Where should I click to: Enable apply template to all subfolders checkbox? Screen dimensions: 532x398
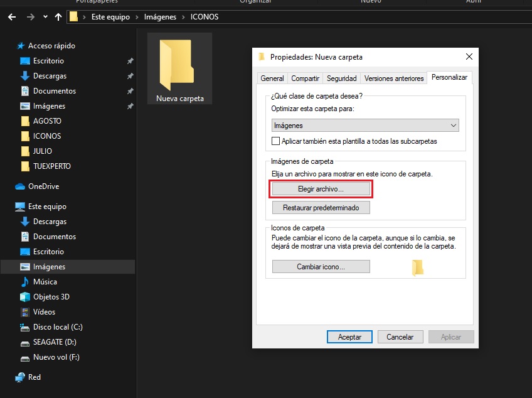coord(275,141)
